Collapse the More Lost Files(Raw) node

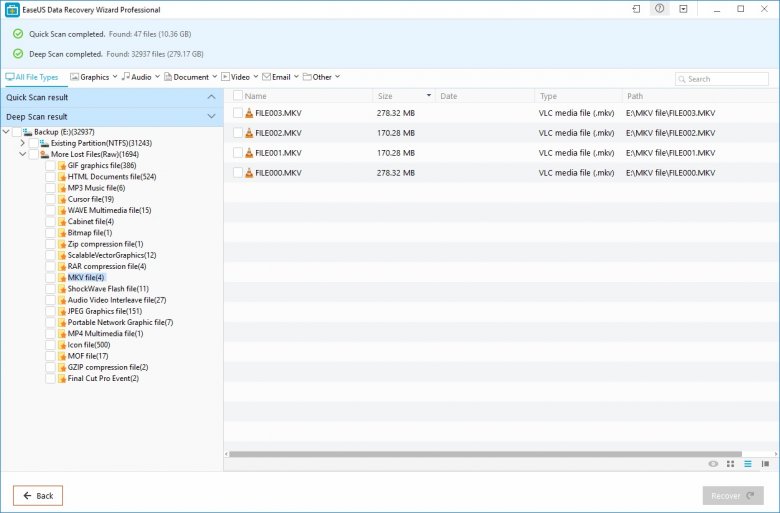point(22,154)
